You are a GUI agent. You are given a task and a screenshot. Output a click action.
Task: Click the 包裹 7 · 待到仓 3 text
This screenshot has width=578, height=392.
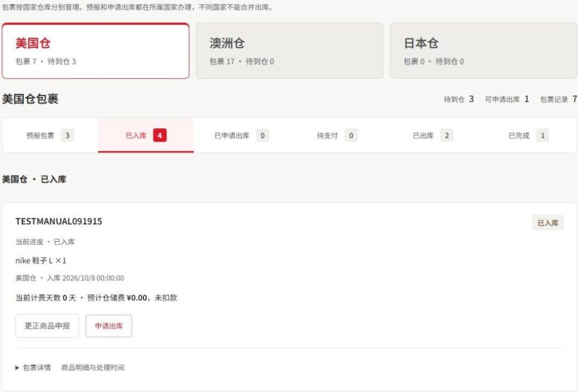pos(45,62)
